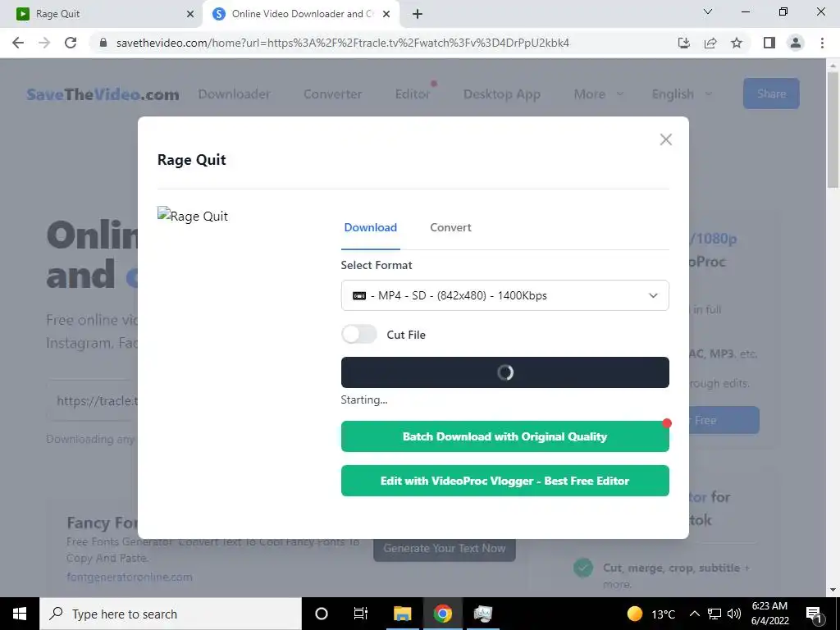Image resolution: width=840 pixels, height=630 pixels.
Task: Open the Select Format dropdown
Action: tap(504, 295)
